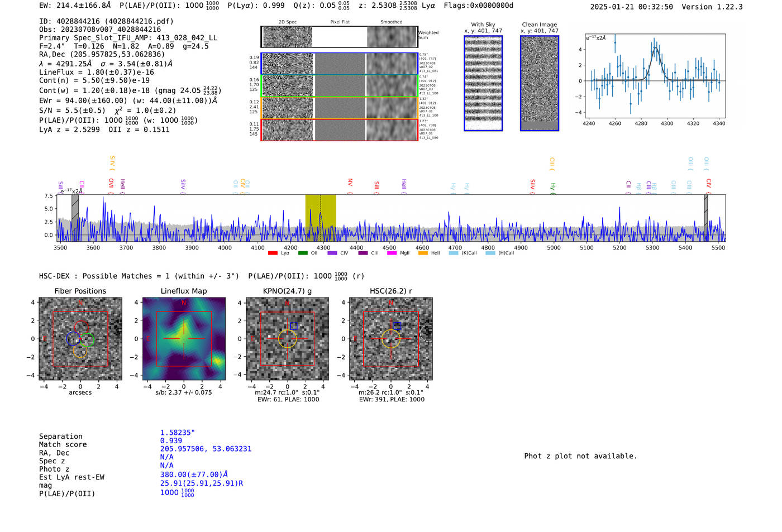
Task: Open the Lineflux Map panel
Action: (184, 339)
